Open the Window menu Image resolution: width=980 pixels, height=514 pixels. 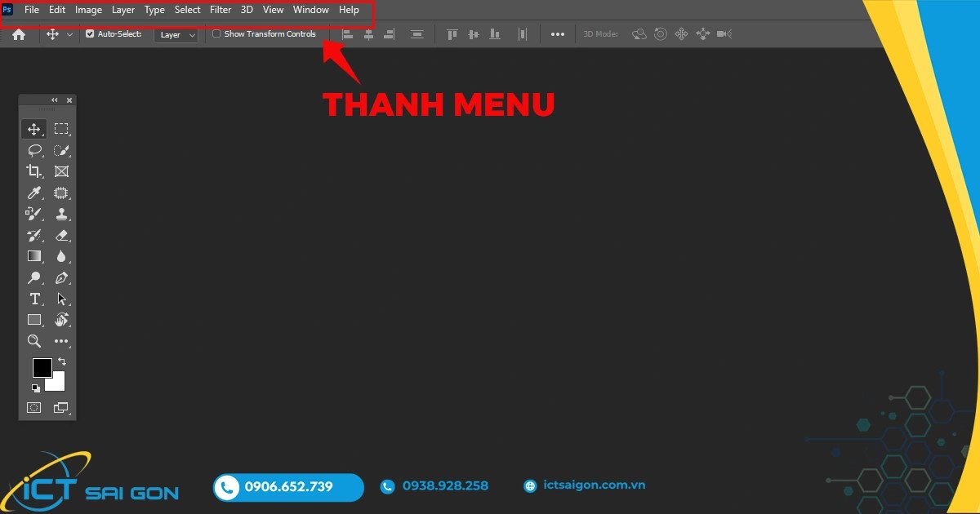(x=310, y=10)
